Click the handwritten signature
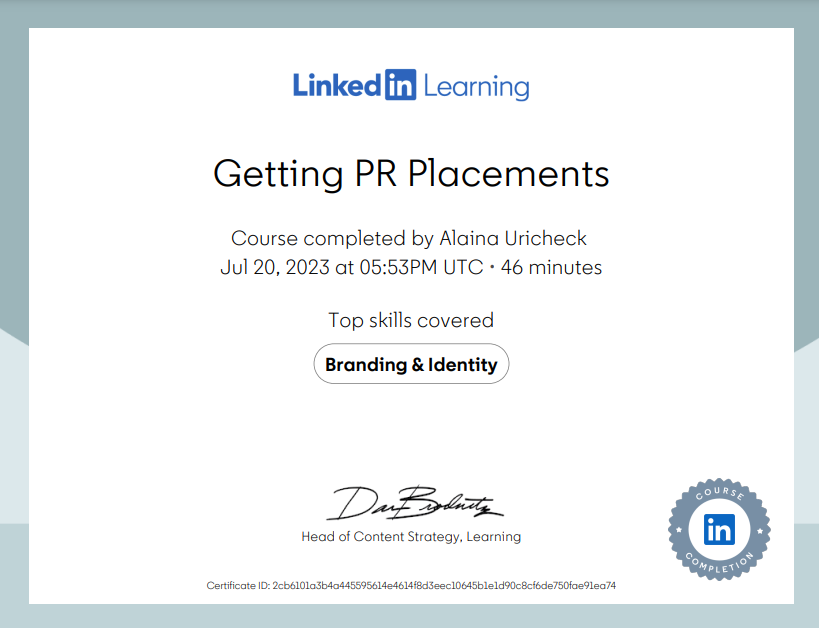 [x=415, y=503]
